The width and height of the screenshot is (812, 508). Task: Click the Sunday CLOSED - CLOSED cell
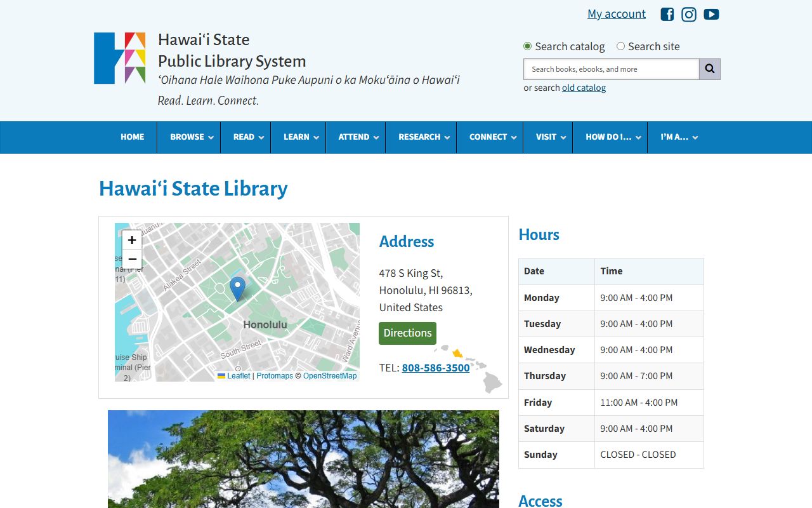tap(649, 455)
